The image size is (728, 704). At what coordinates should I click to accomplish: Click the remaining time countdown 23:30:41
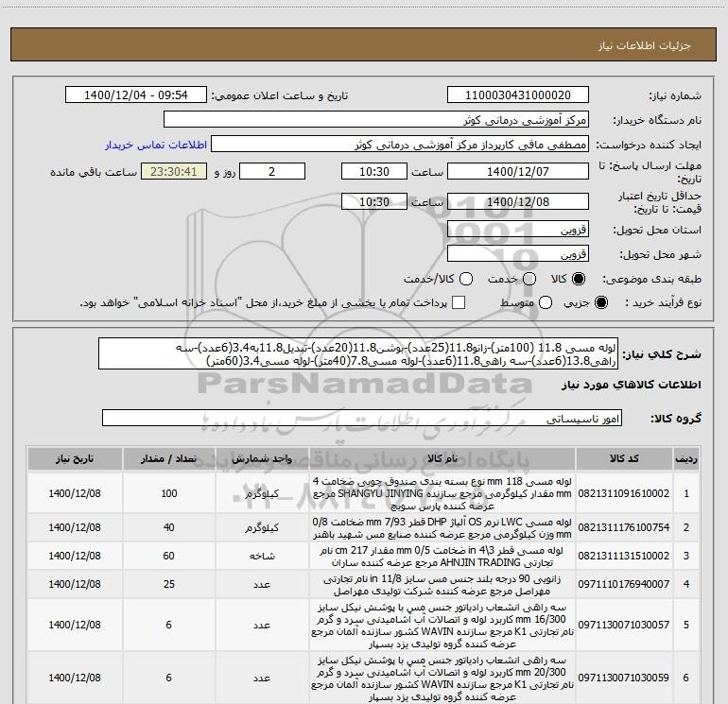(174, 172)
